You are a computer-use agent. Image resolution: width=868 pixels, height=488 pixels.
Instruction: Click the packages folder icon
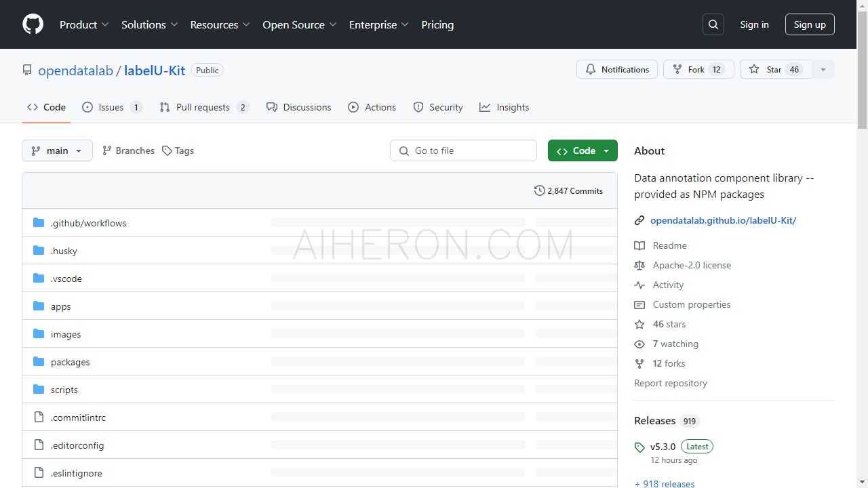pyautogui.click(x=39, y=362)
